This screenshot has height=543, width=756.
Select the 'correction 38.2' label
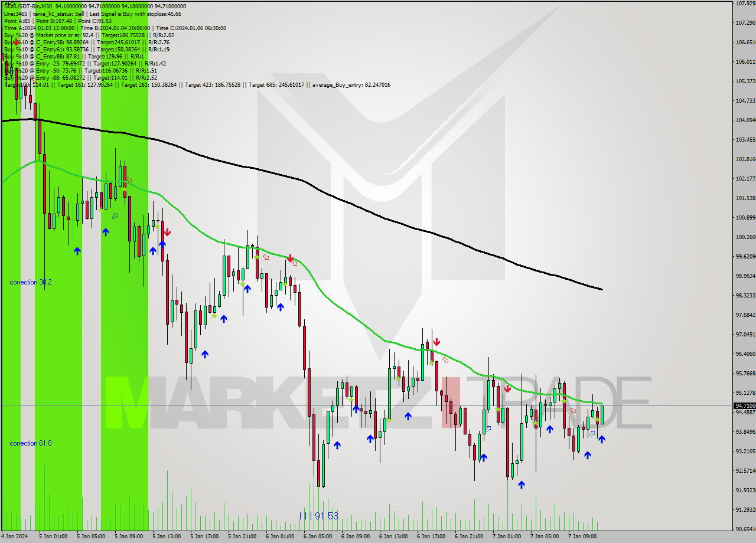point(31,282)
